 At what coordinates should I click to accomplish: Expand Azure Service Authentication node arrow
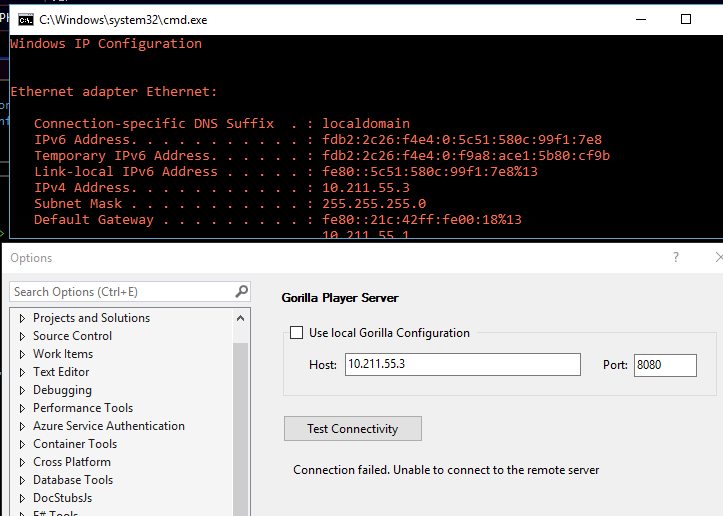22,426
